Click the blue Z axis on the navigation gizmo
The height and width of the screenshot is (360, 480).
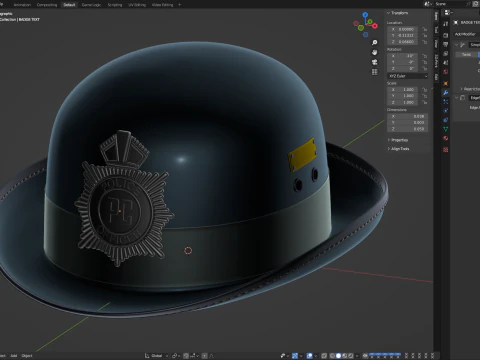(x=365, y=15)
